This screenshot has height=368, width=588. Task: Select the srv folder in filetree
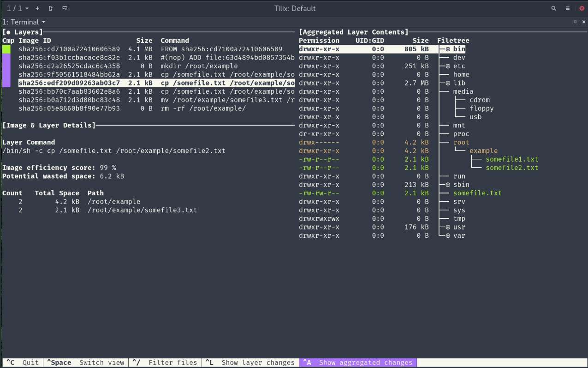[x=459, y=202]
